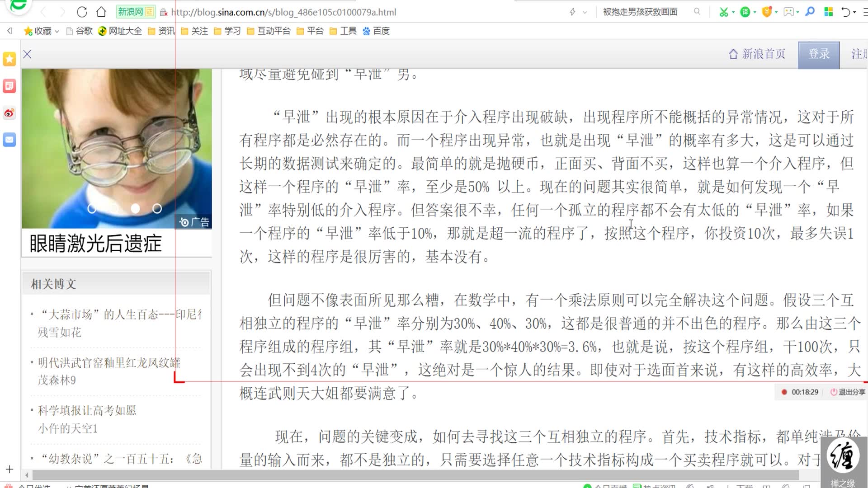Image resolution: width=868 pixels, height=488 pixels.
Task: Select the translate tool icon
Action: (x=745, y=12)
